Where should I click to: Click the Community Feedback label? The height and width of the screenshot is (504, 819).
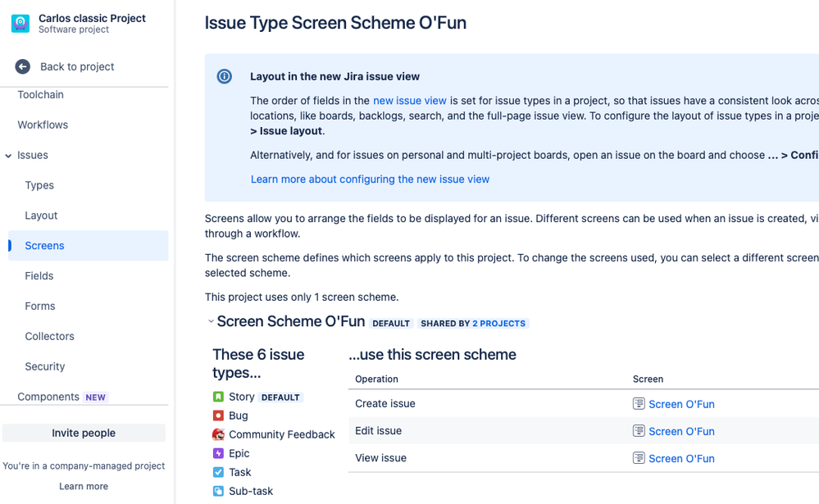coord(282,434)
